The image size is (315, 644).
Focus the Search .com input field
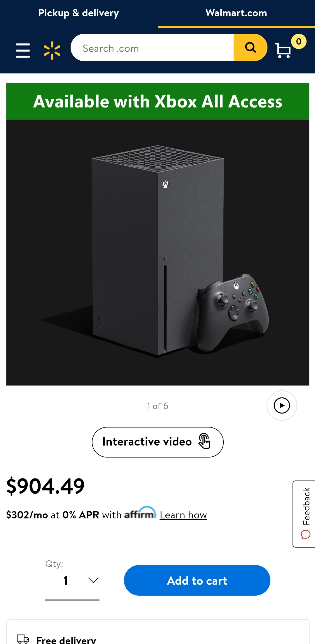tap(152, 47)
